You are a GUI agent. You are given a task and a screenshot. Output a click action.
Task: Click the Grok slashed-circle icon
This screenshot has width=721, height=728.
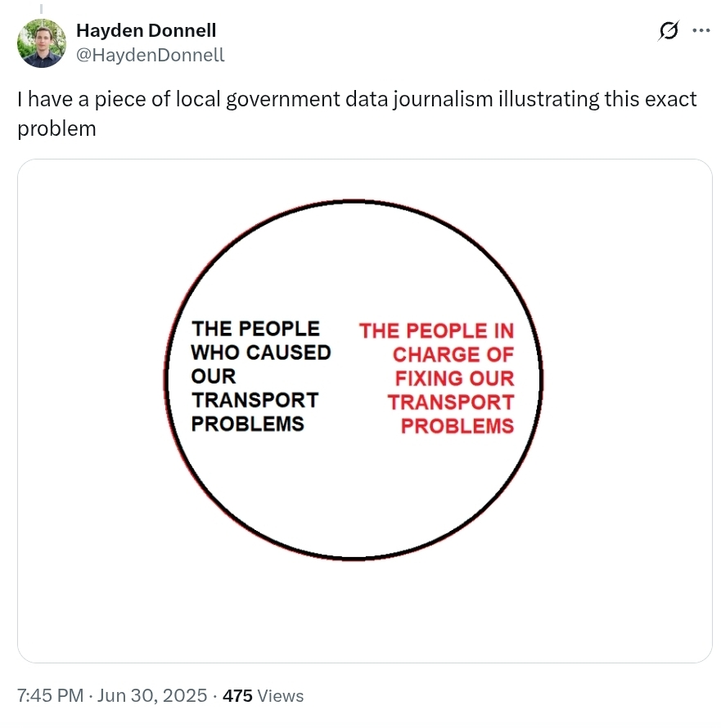point(669,30)
